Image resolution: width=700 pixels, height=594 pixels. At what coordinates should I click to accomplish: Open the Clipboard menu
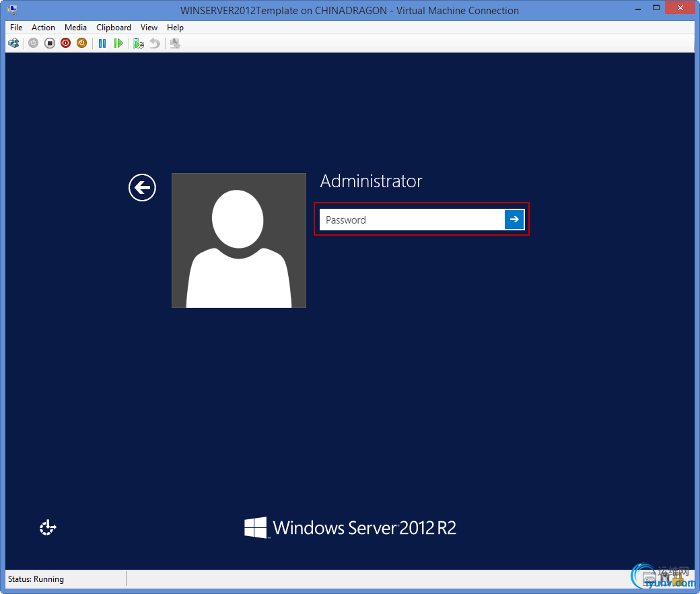(x=114, y=27)
